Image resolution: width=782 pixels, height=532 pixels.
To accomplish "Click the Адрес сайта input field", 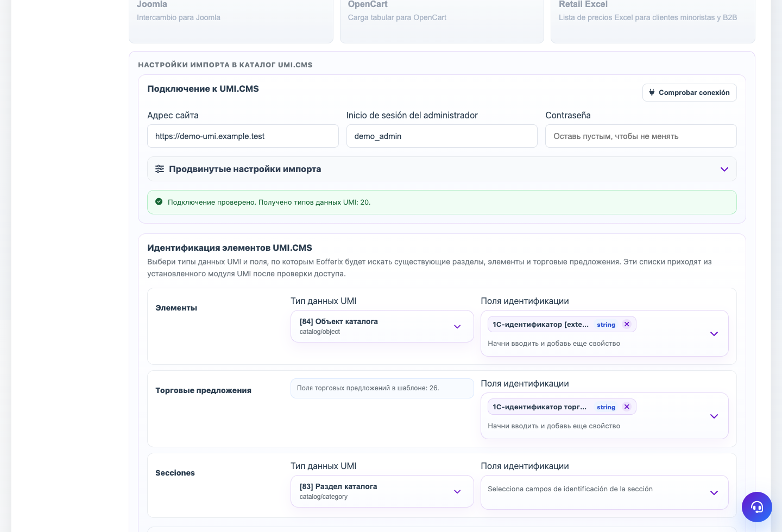I will [243, 136].
